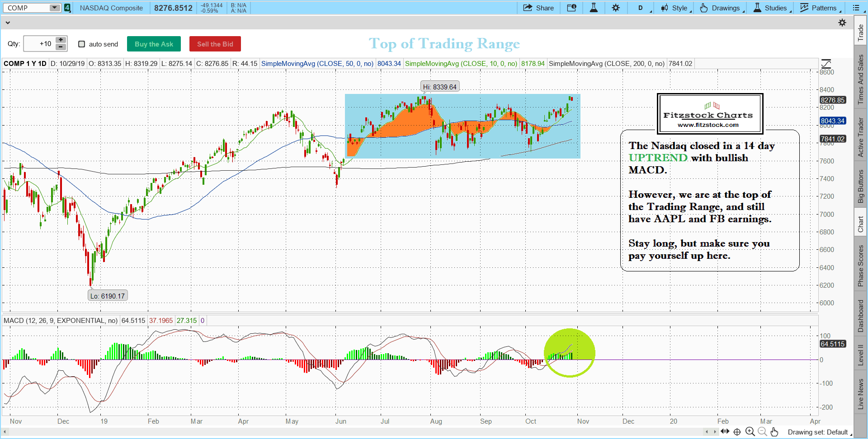
Task: Switch to the Active Trader side tab
Action: tap(861, 137)
